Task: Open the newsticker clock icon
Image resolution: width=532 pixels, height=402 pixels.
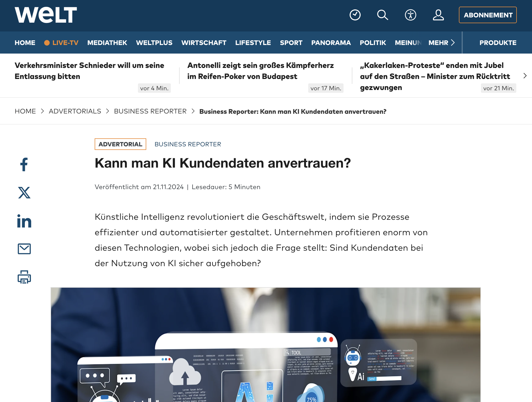Action: coord(355,15)
